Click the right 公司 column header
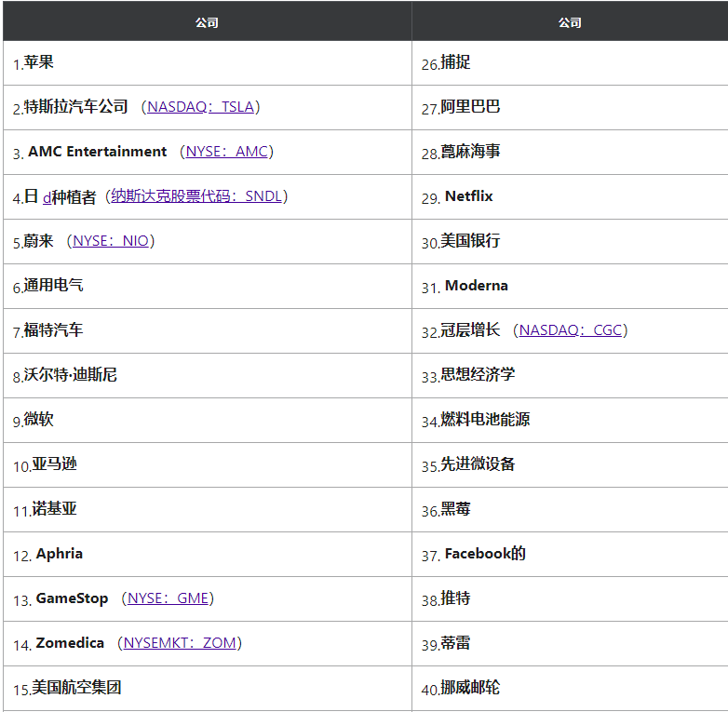Viewport: 728px width, 712px height. [x=570, y=21]
